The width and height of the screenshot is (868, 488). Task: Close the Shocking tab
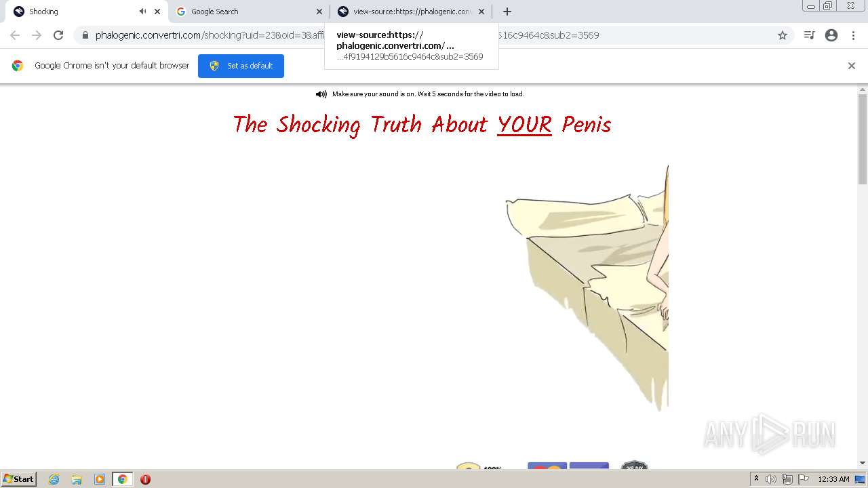(157, 12)
